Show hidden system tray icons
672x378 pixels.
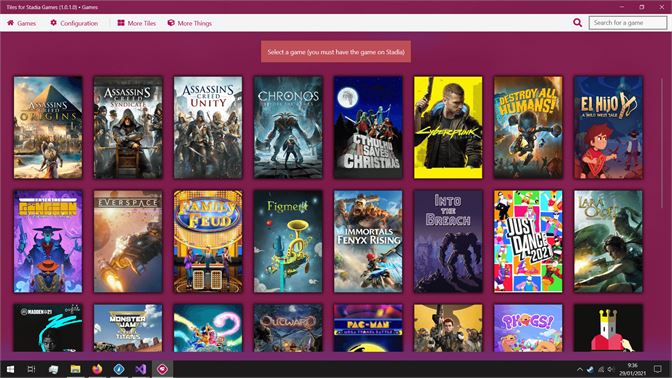click(579, 369)
